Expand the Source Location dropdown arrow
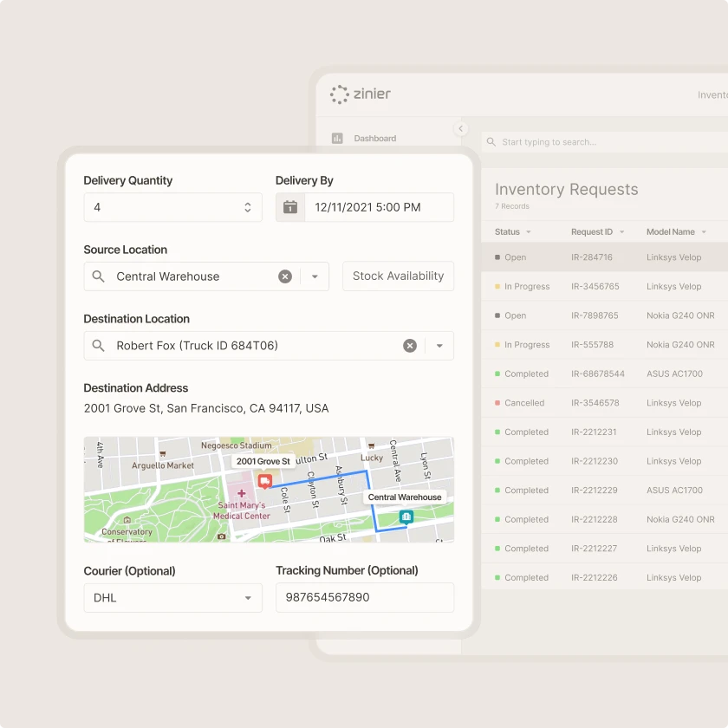Screen dimensions: 728x728 (x=315, y=276)
